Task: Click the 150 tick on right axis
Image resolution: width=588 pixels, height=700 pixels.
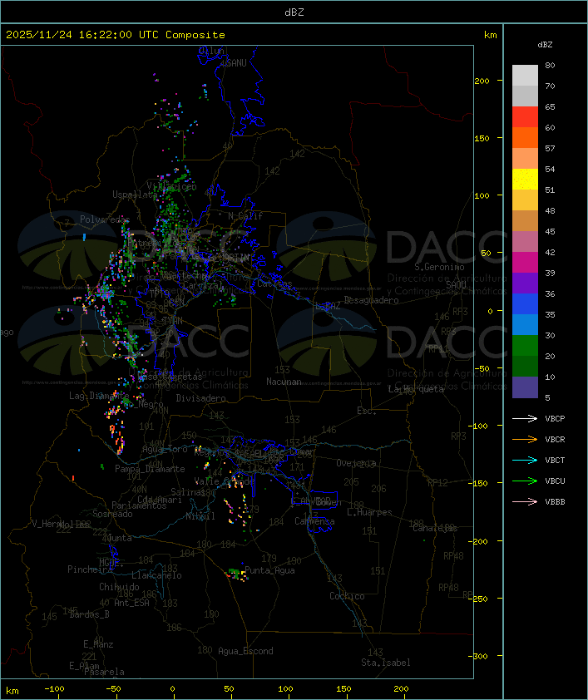Action: click(482, 138)
